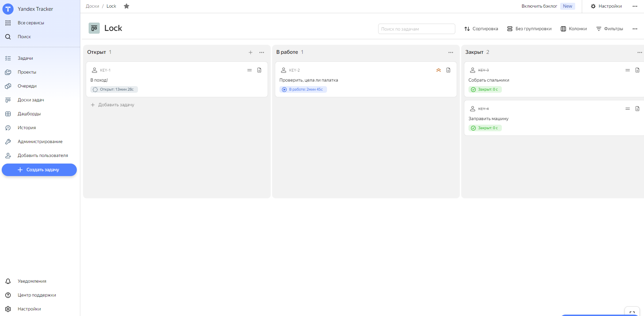
Task: Click the Администрирование wrench icon
Action: tap(8, 142)
